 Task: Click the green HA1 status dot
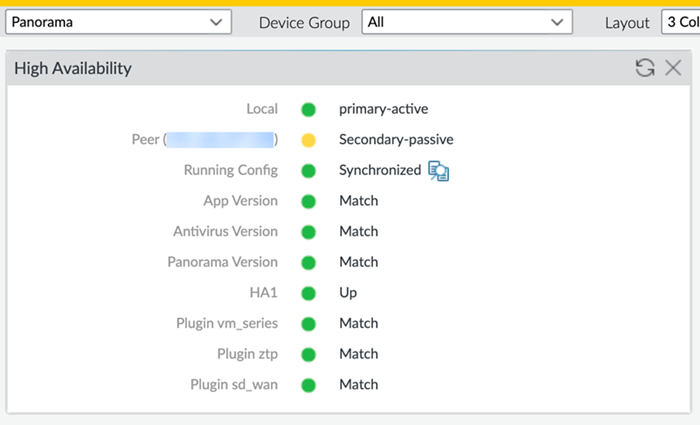click(308, 293)
